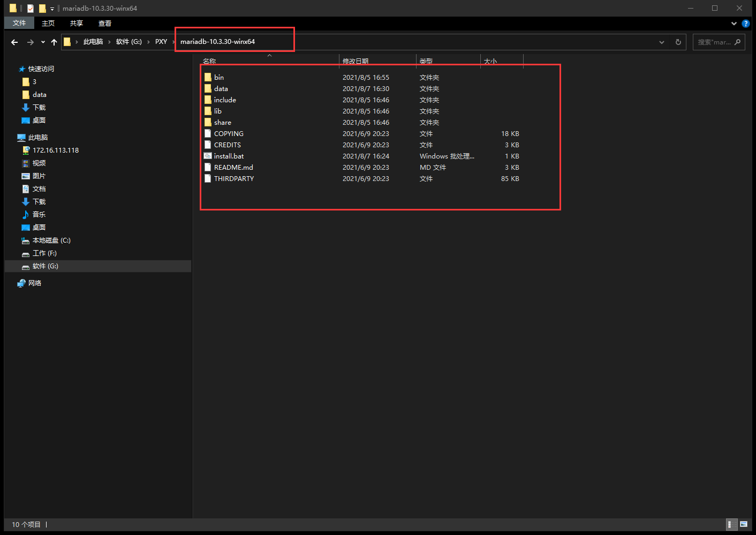Select the lib folder icon
Viewport: 756px width, 535px height.
point(208,111)
